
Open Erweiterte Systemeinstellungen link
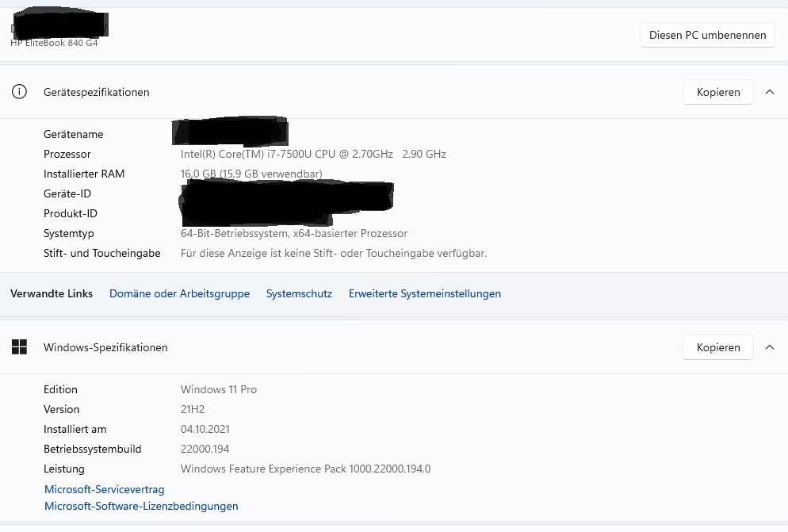425,293
